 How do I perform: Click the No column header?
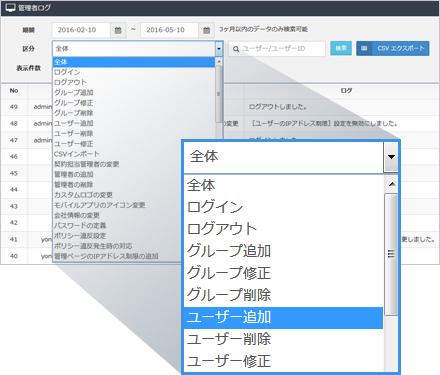(x=14, y=91)
